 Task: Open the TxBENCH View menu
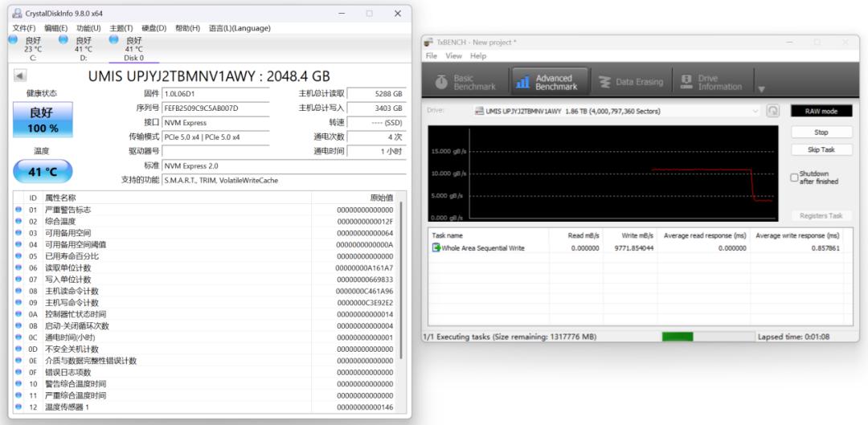[x=453, y=56]
